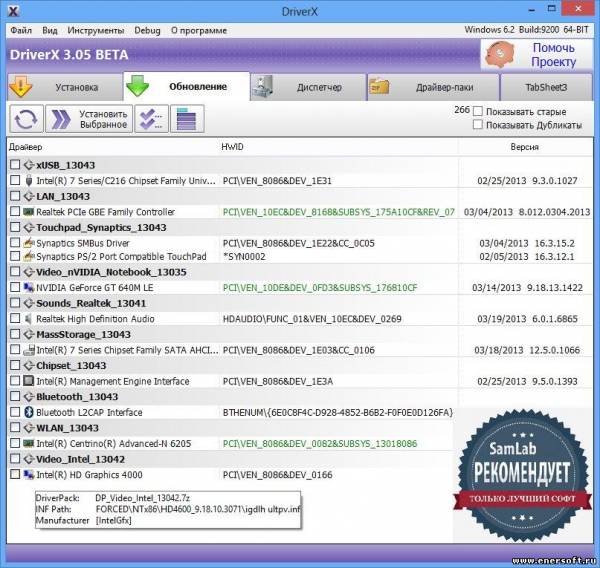
Task: Click the chip icon of Intel Management Engine Interface
Action: [28, 381]
